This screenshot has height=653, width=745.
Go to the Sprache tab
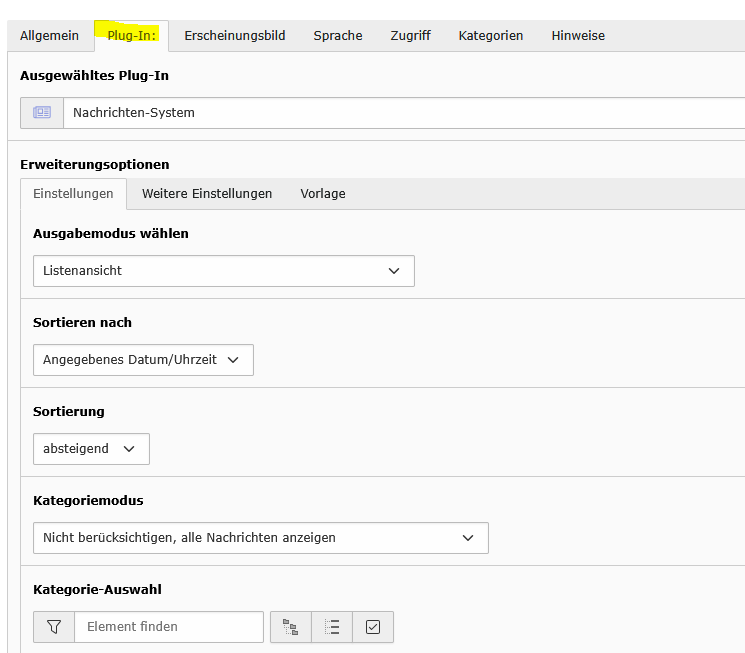coord(338,36)
